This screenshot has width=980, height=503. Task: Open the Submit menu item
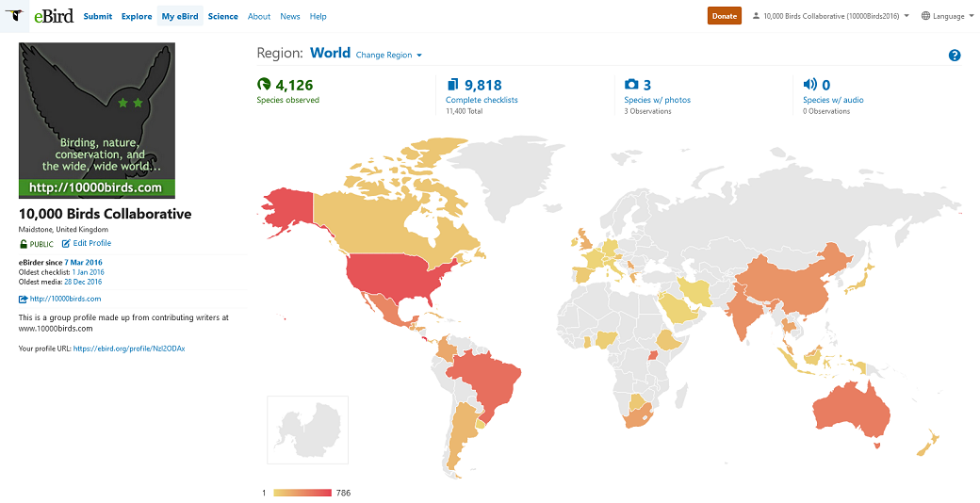97,16
